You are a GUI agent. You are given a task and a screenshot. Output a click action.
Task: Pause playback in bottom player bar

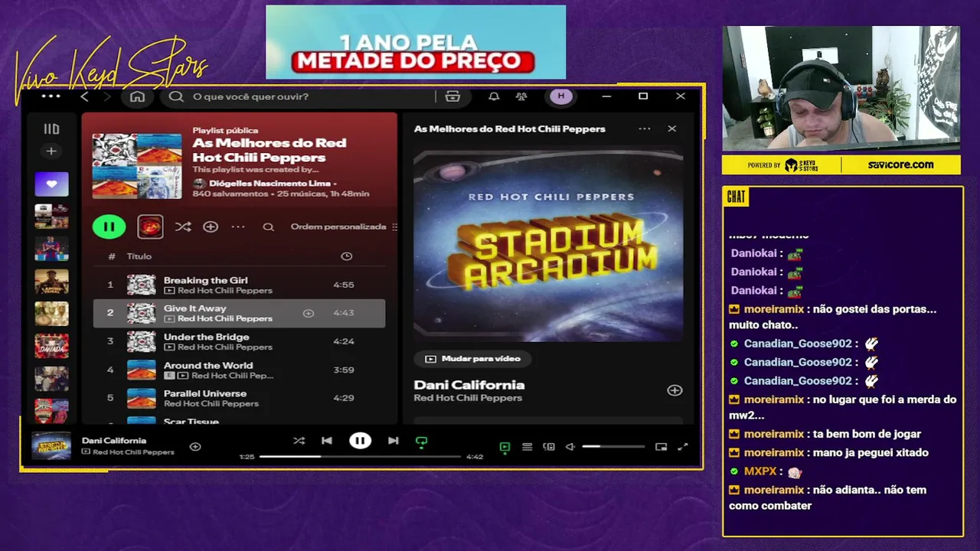[360, 441]
